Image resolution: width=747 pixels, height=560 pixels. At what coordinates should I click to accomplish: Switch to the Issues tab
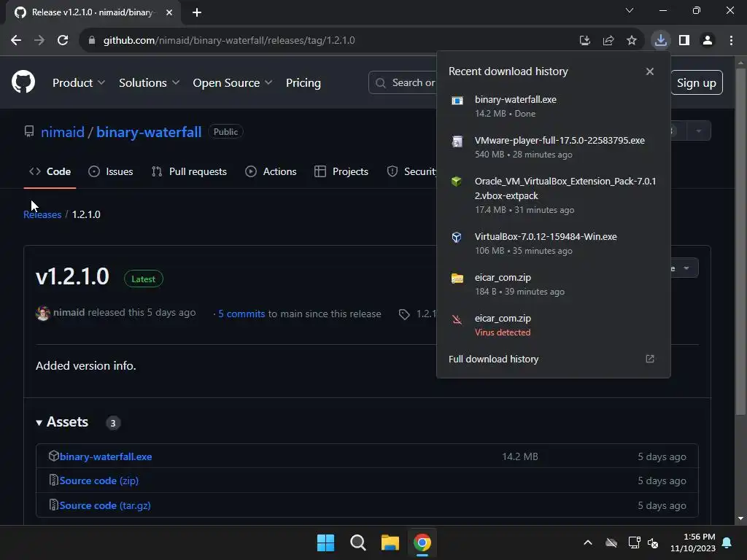(111, 171)
